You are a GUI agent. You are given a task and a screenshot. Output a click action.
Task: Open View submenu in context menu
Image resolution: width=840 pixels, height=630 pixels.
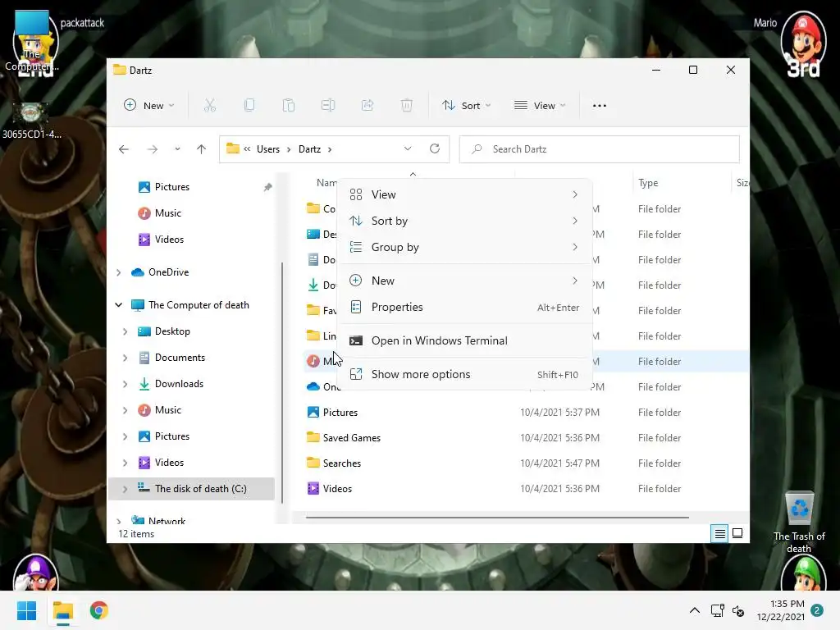pyautogui.click(x=464, y=194)
